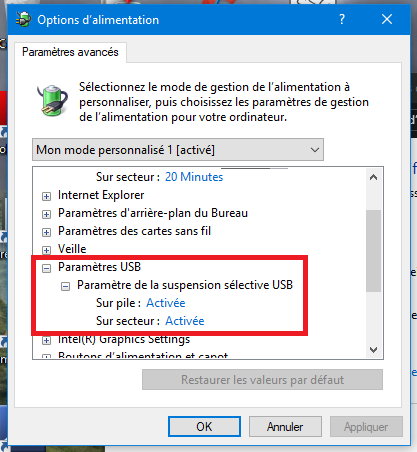Click the Annuler button
Image resolution: width=417 pixels, height=452 pixels.
[285, 426]
